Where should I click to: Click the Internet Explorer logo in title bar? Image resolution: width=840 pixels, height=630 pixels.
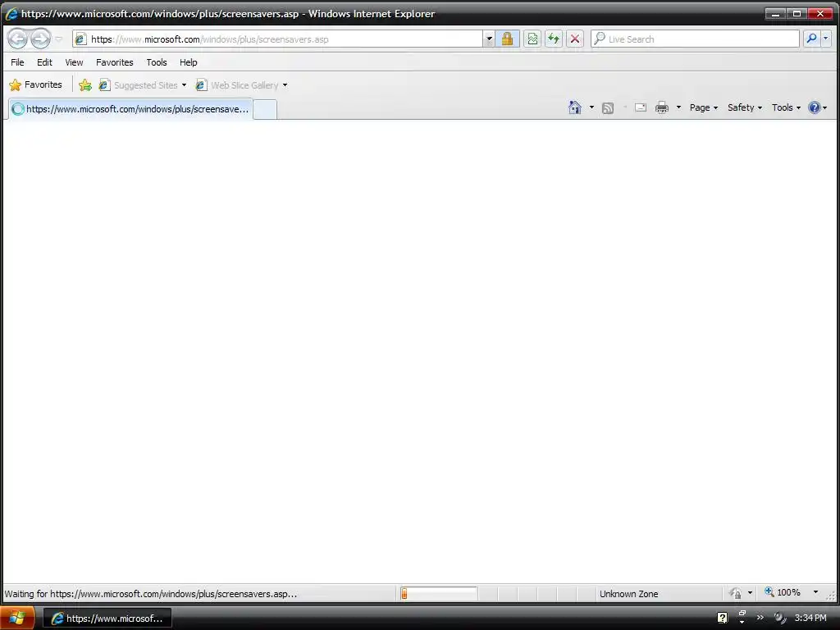(x=11, y=14)
